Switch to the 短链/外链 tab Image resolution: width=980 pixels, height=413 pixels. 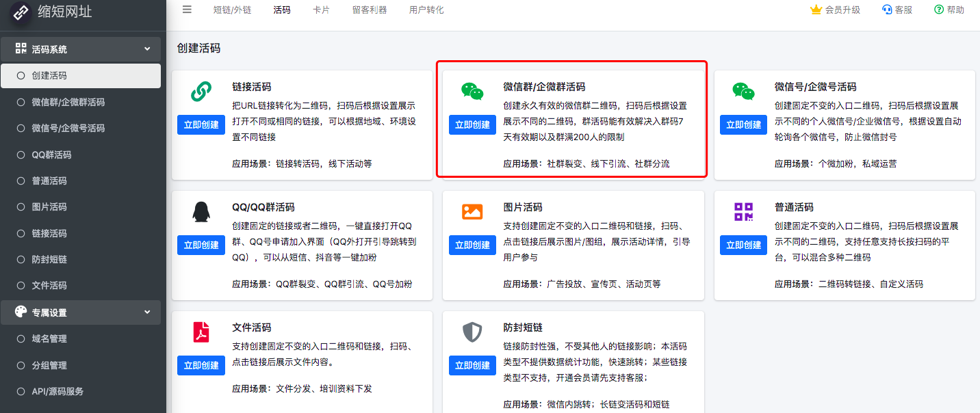232,10
